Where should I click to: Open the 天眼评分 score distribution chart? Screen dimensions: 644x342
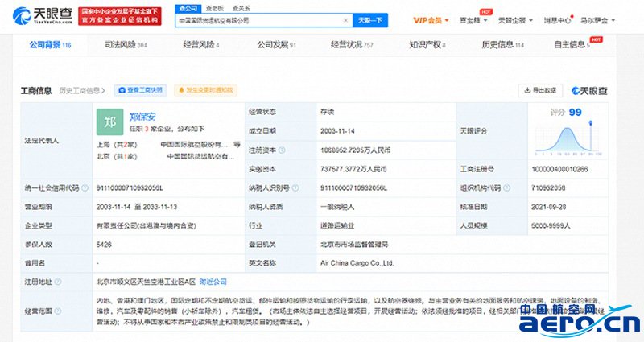(x=568, y=139)
